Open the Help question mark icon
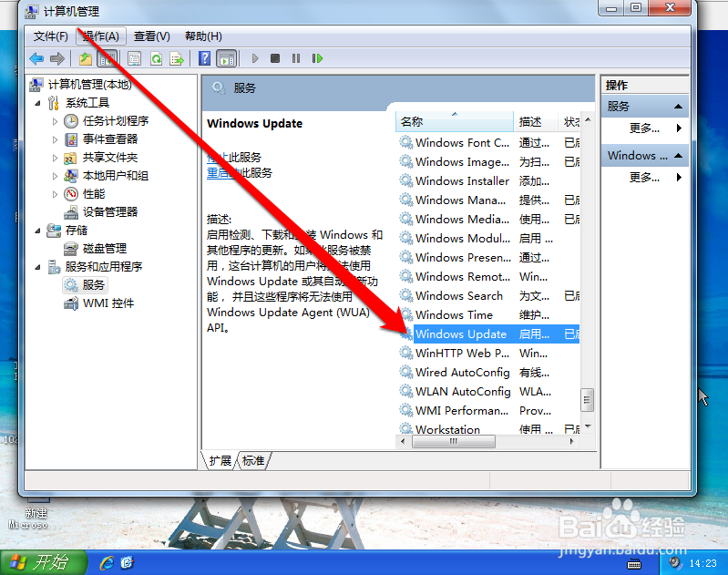This screenshot has height=575, width=728. pos(204,58)
